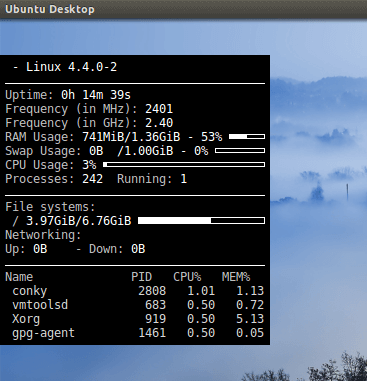This screenshot has height=381, width=367.
Task: Click the gpg-agent process name
Action: click(43, 333)
